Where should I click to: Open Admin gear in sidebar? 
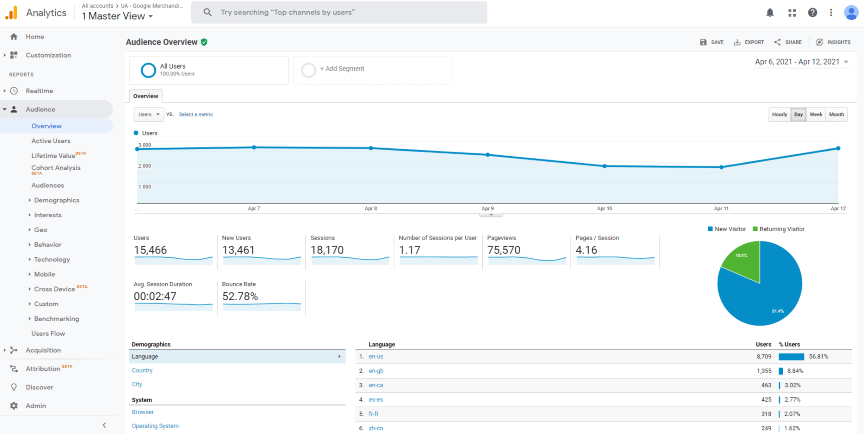[x=35, y=406]
